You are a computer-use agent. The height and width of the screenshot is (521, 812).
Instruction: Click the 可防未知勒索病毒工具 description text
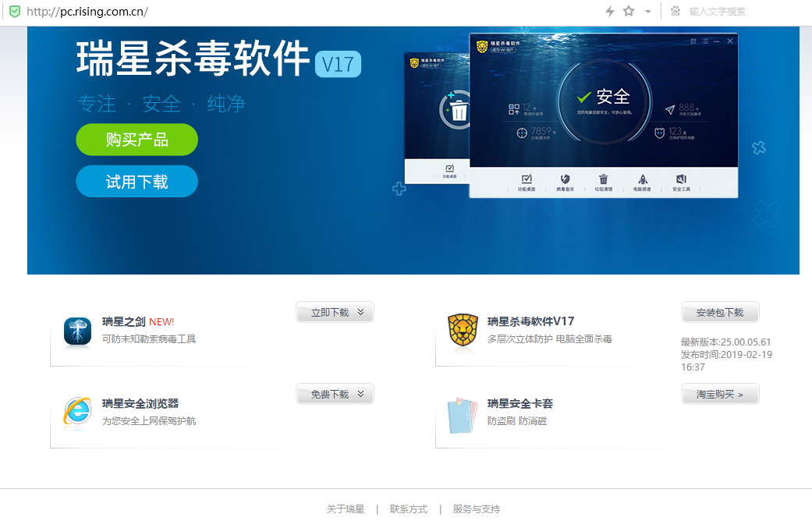(x=149, y=339)
